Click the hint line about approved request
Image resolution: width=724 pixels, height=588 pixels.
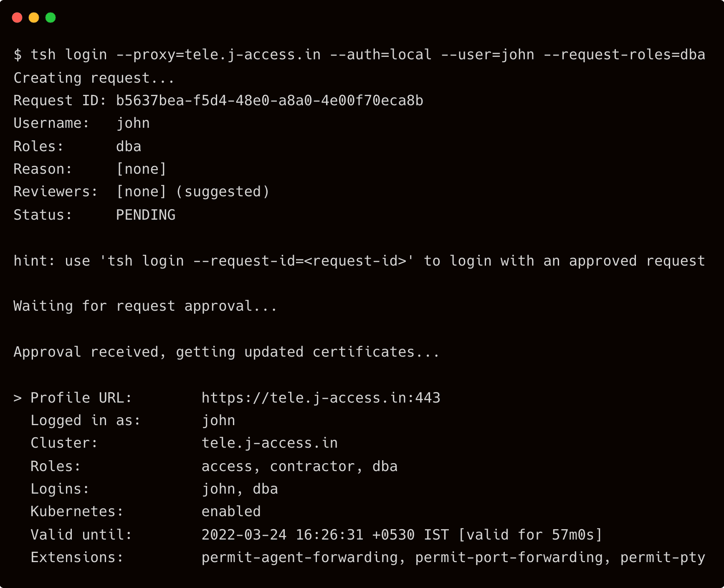359,261
